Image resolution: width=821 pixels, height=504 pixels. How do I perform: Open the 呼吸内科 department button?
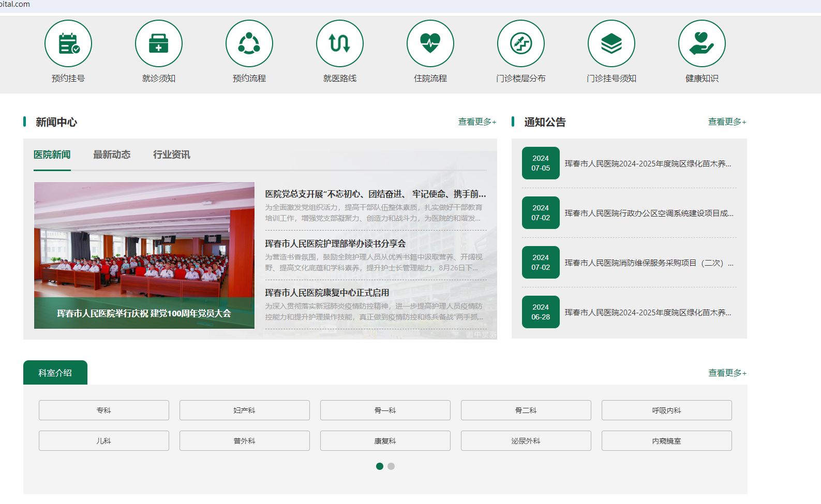click(667, 410)
